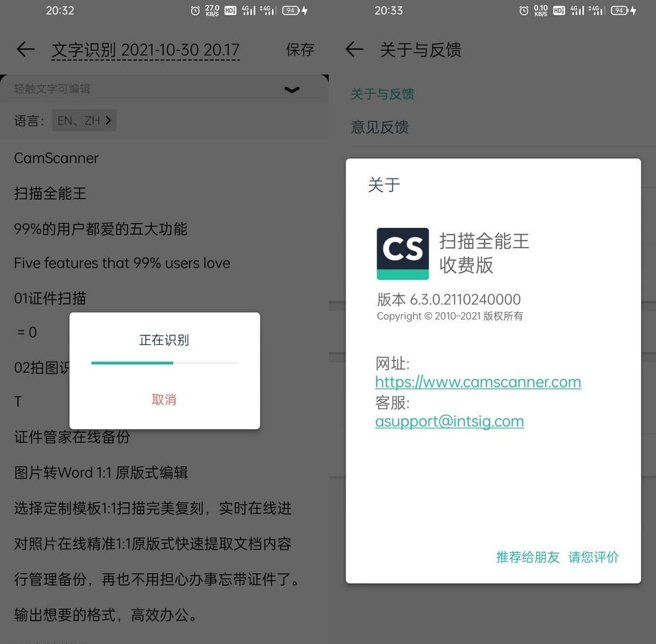Screen dimensions: 656x644
Task: Tap the line starting 对照片在线精准
Action: click(153, 543)
